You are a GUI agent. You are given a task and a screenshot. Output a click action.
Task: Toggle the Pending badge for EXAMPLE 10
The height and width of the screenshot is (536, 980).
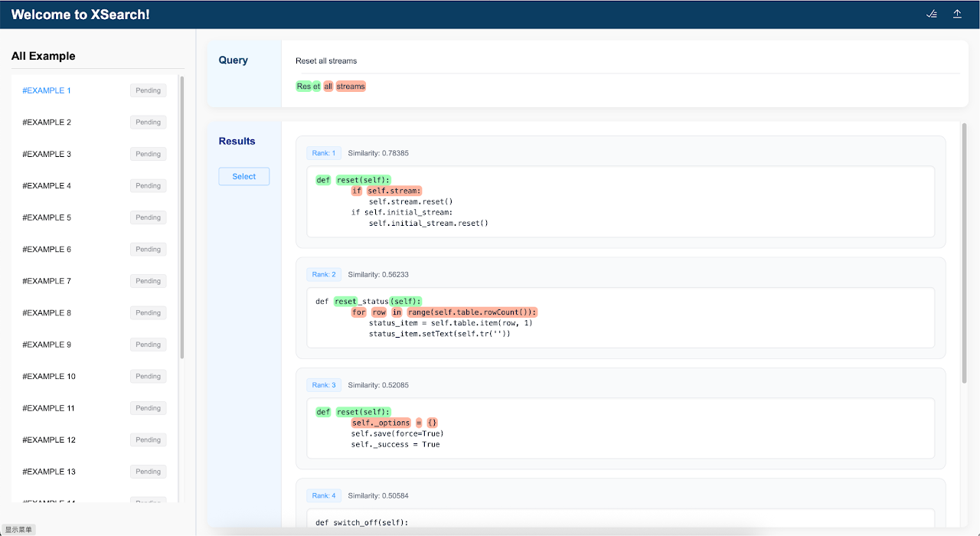148,376
